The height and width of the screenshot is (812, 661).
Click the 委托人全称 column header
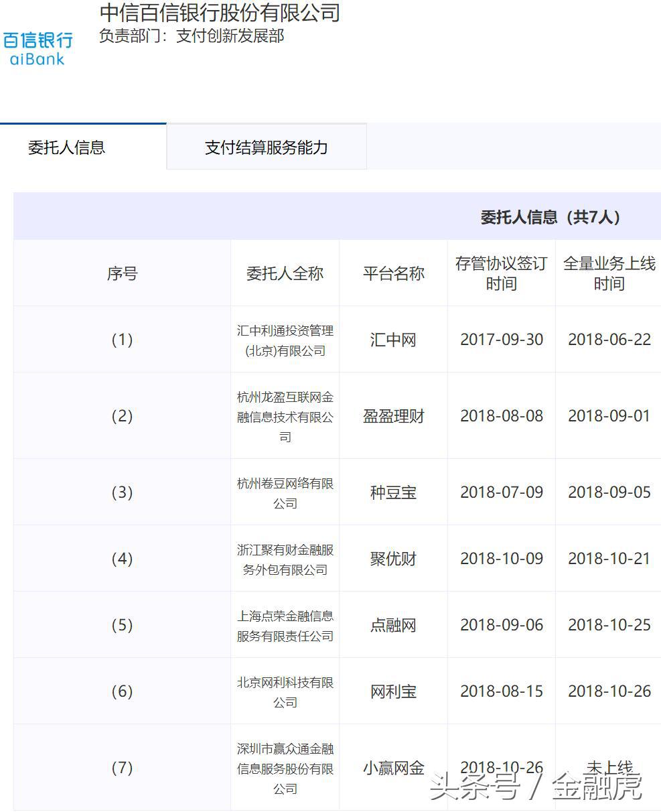[285, 273]
